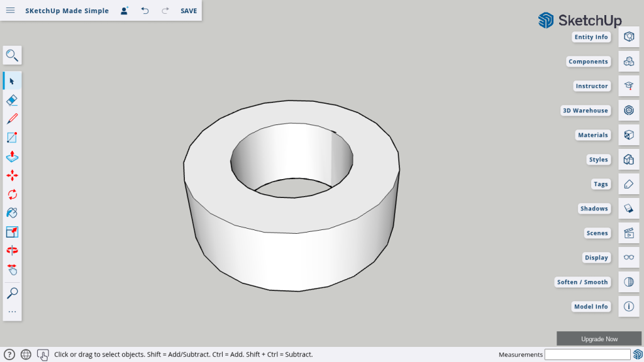The width and height of the screenshot is (644, 362).
Task: Click the Scale tool
Action: coord(12,232)
